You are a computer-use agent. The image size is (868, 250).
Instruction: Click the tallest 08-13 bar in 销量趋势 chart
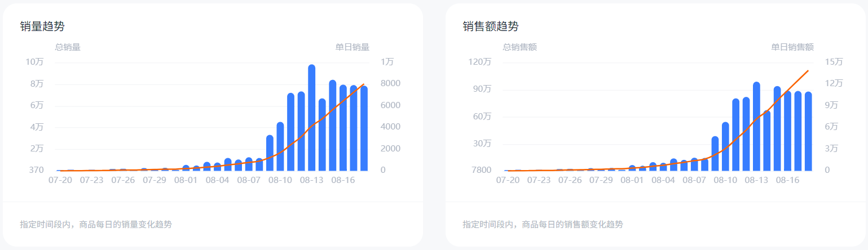[x=311, y=118]
